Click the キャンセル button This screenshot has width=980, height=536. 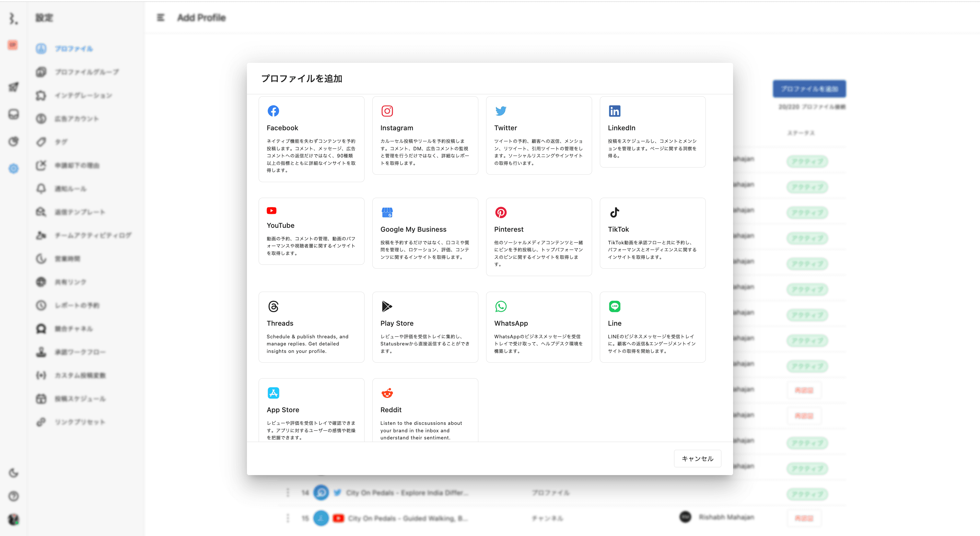pos(697,459)
